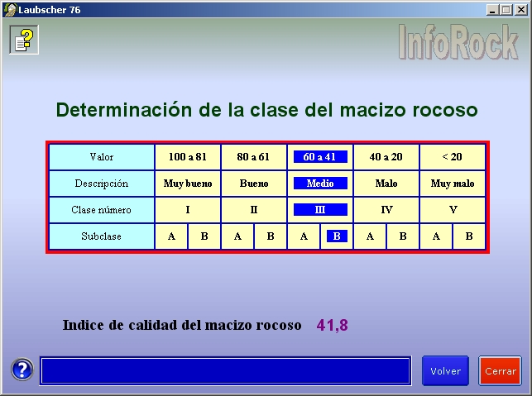Screen dimensions: 532x396
Task: Click the blue status text field
Action: pos(225,370)
